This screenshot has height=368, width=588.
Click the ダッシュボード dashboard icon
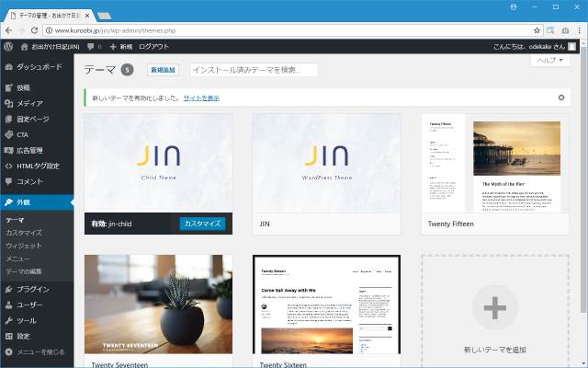(9, 67)
